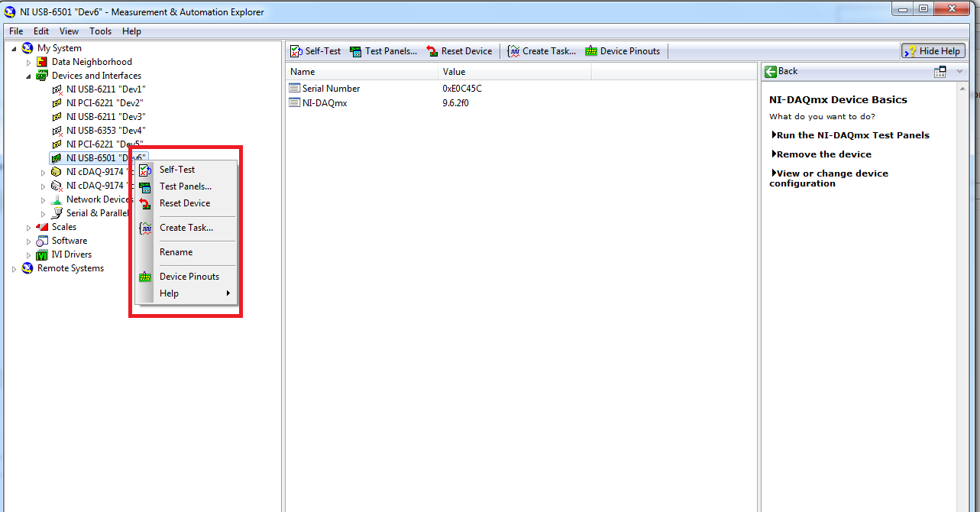Choose Reset Device in context menu
Screen dimensions: 980x512
[185, 203]
